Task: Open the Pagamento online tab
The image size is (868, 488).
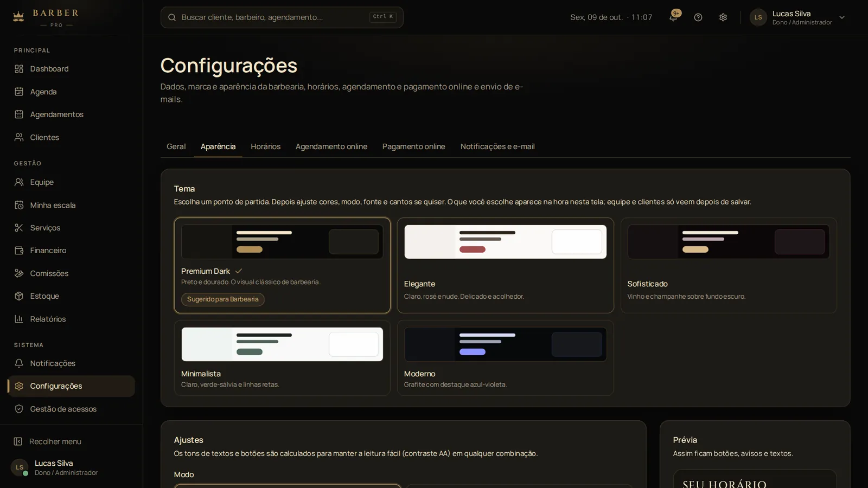Action: coord(413,146)
